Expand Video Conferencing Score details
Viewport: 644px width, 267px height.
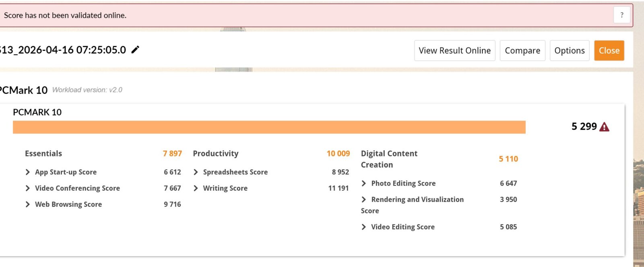click(28, 188)
